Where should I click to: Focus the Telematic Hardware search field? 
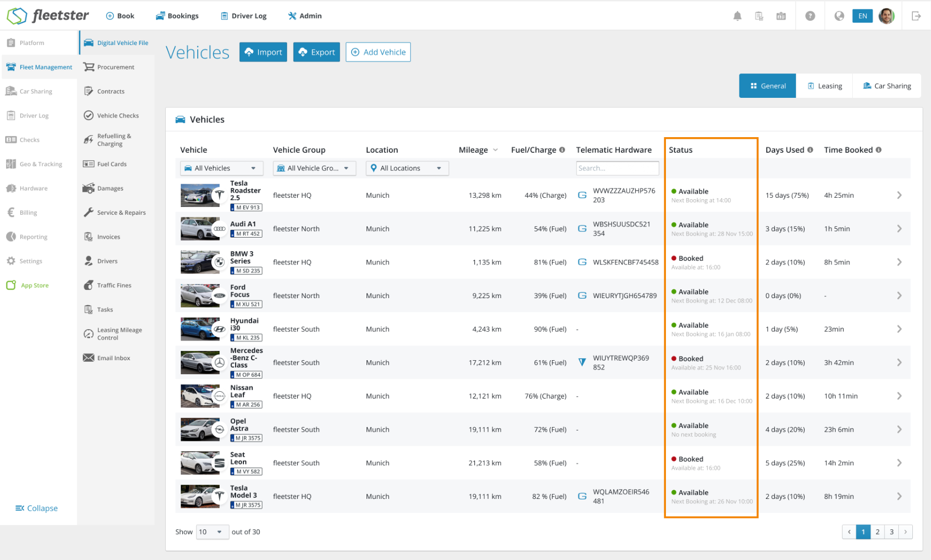(x=617, y=168)
